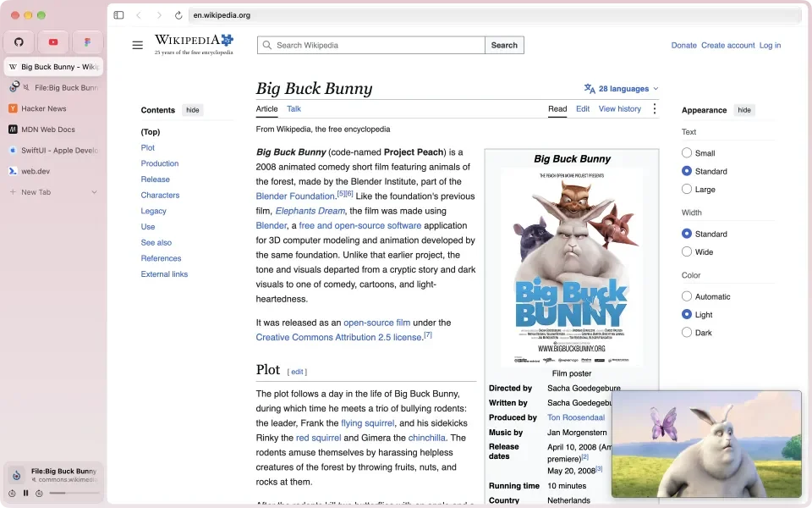This screenshot has width=812, height=508.
Task: Expand the New Tab chevron in sidebar
Action: (94, 192)
